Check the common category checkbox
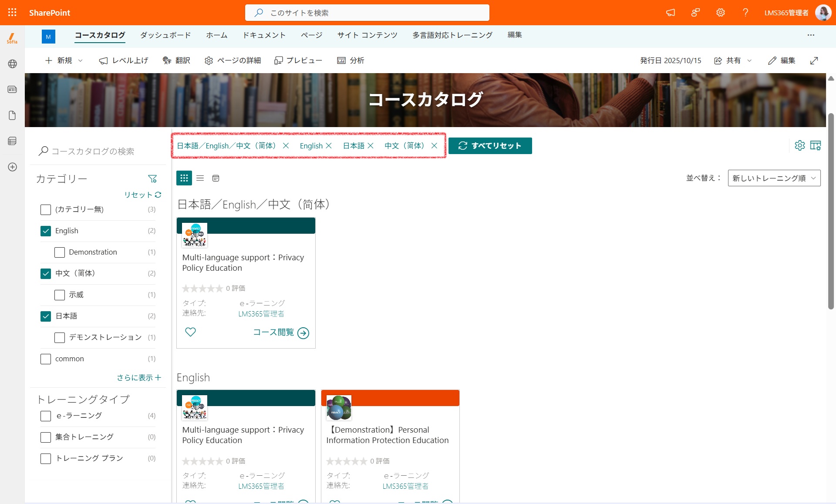836x504 pixels. (x=46, y=359)
